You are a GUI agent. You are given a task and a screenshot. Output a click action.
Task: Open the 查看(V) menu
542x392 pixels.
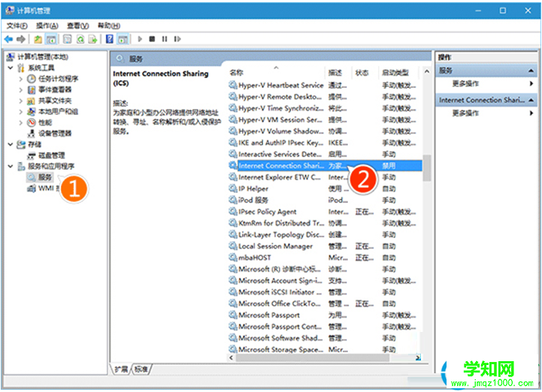coord(77,26)
